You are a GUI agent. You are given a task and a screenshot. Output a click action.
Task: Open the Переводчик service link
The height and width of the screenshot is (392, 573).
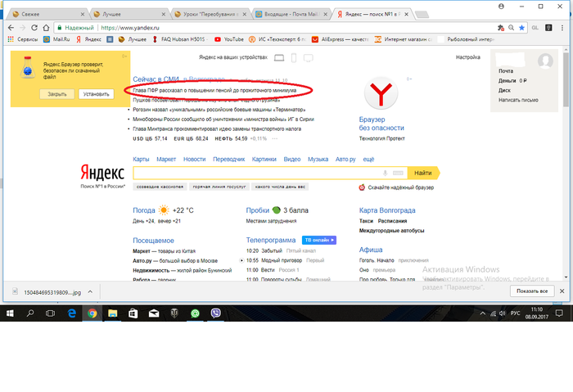coord(228,160)
